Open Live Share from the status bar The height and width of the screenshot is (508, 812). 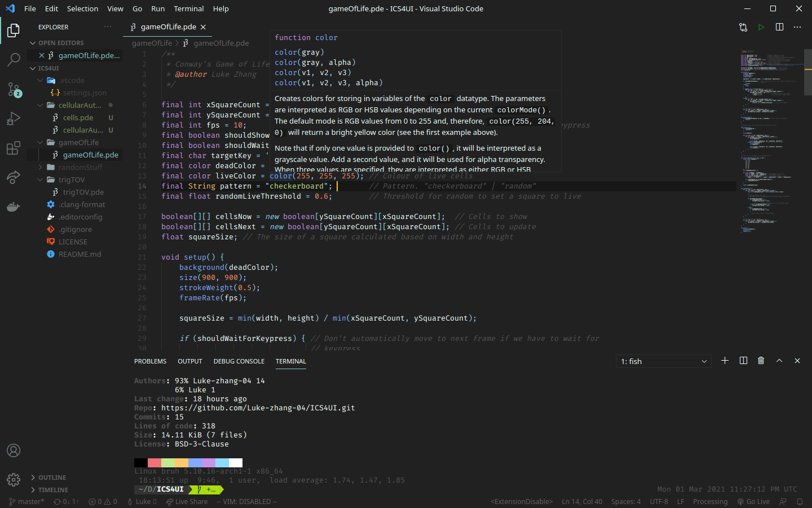point(187,501)
